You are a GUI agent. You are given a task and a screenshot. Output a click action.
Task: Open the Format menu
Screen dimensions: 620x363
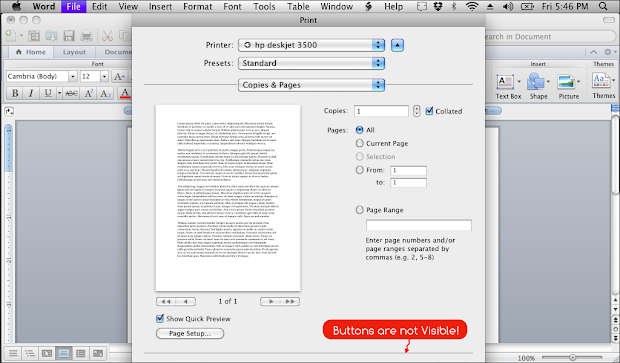coord(198,6)
